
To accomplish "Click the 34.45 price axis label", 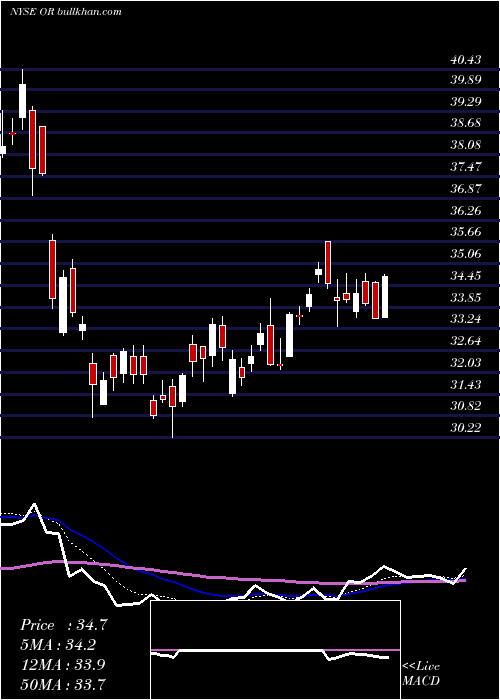I will click(x=466, y=276).
